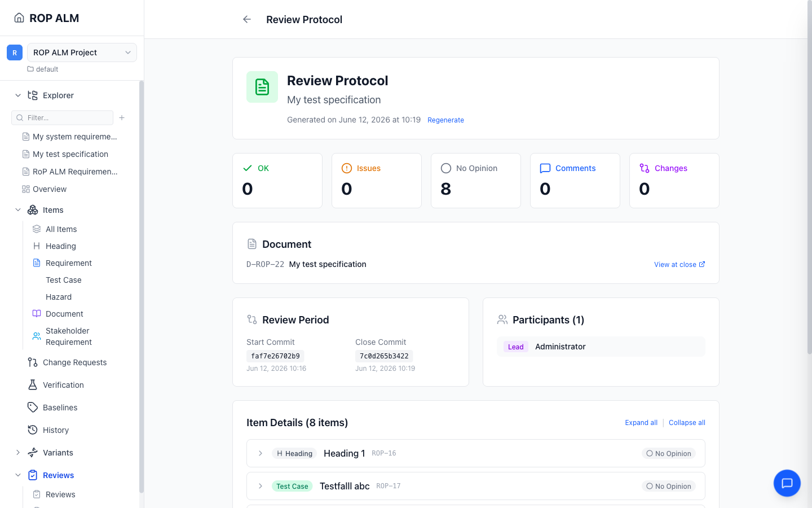Click No Opinion status on Testfalll abc
812x508 pixels.
coord(669,486)
